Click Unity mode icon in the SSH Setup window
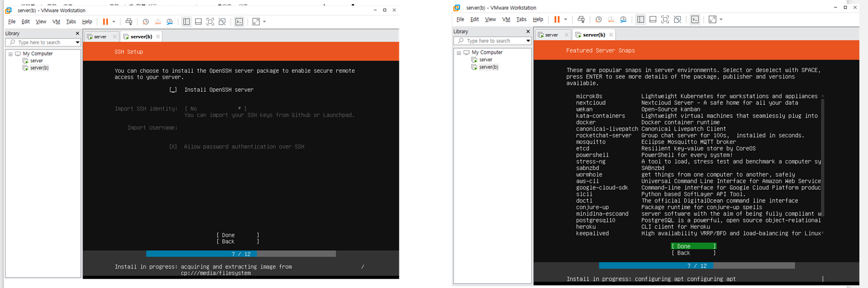The height and width of the screenshot is (288, 868). pos(222,22)
